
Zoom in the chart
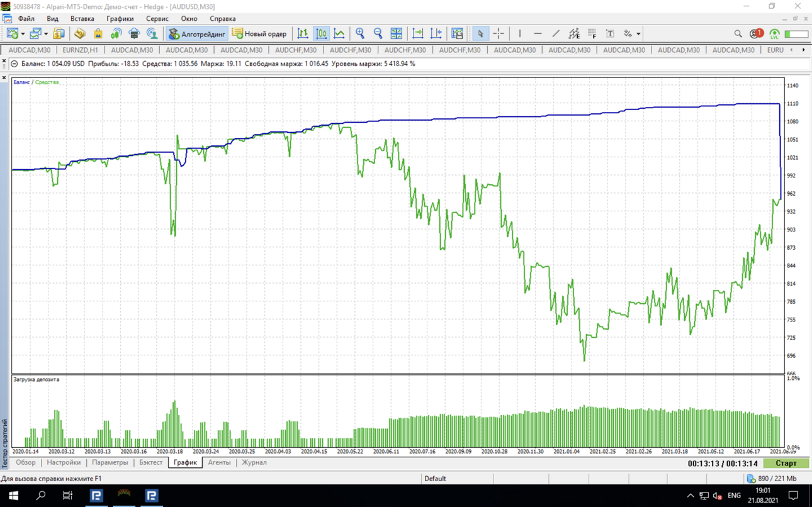tap(360, 33)
